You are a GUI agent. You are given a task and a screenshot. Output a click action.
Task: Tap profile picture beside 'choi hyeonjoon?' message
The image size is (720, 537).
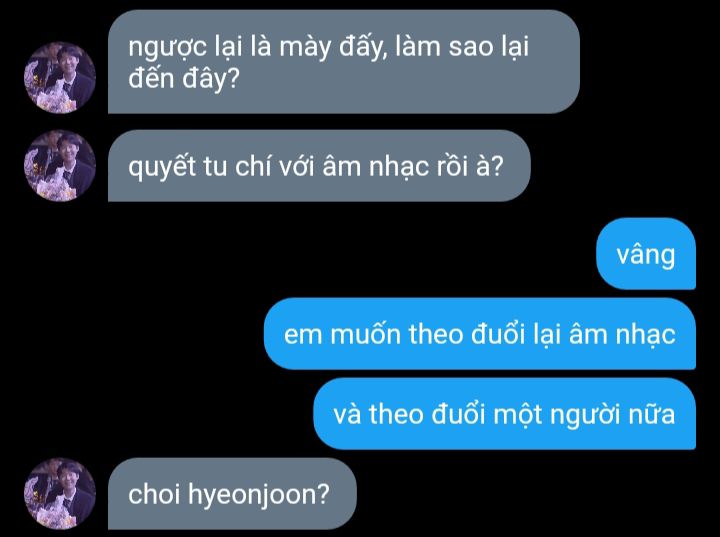click(60, 493)
